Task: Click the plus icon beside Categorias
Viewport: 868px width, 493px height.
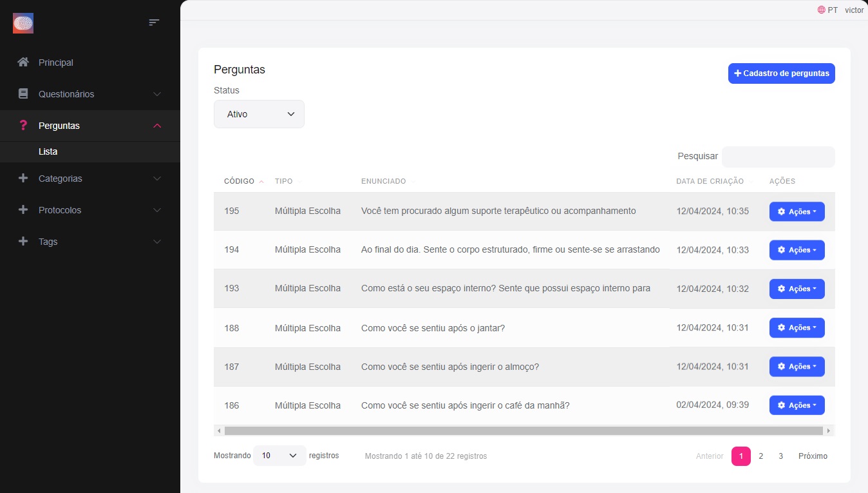Action: tap(23, 179)
